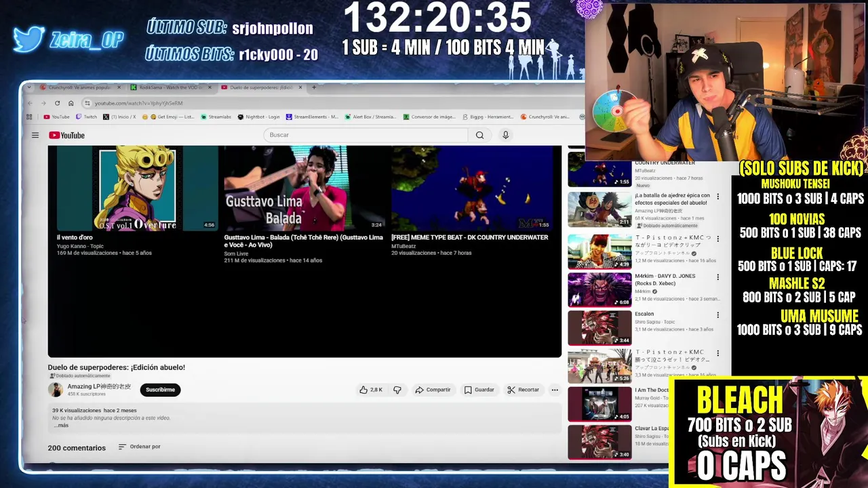Click the YouTube 'Buscar' search field
The width and height of the screenshot is (868, 488).
[x=366, y=135]
